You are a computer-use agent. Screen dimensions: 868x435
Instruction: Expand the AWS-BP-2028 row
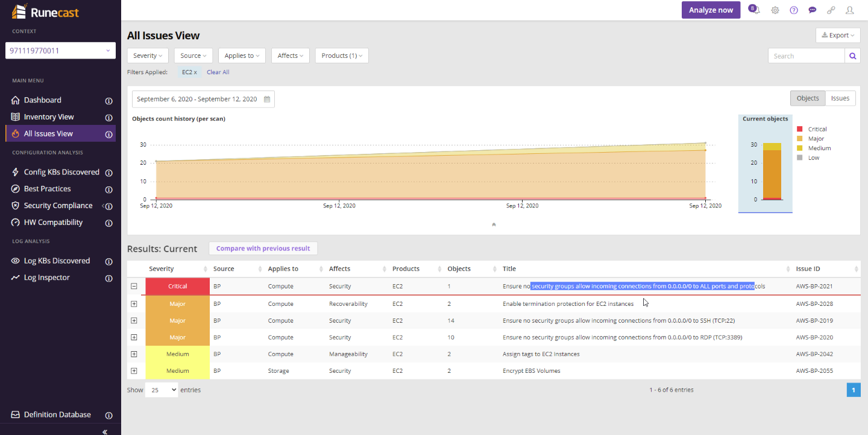134,303
